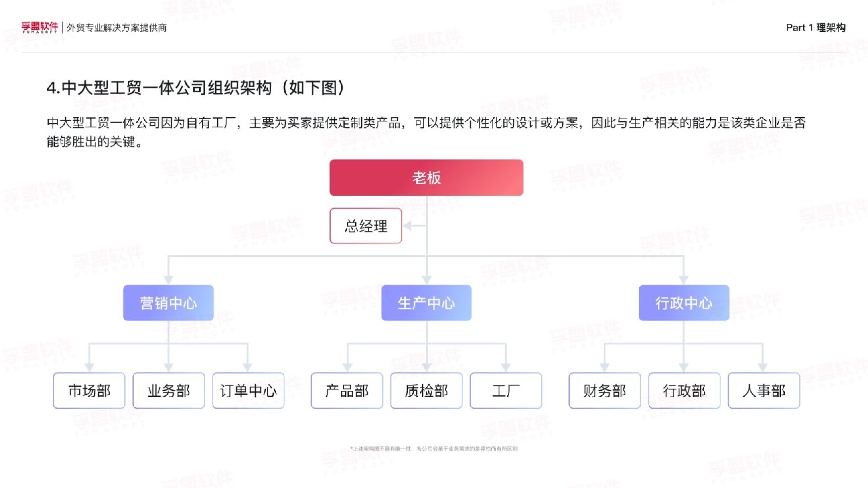The height and width of the screenshot is (488, 868).
Task: Click the 行政部 department box
Action: point(684,391)
